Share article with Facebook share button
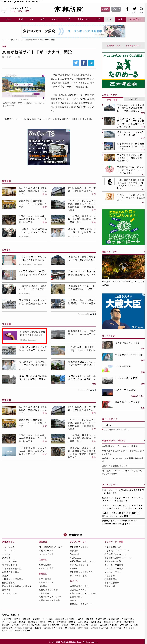This screenshot has width=147, height=644. (x=84, y=63)
